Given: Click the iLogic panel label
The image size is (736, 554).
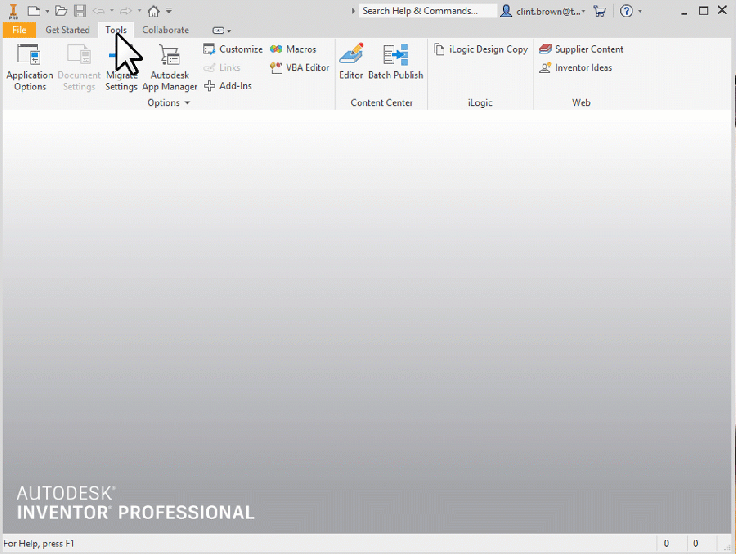Looking at the screenshot, I should click(480, 103).
